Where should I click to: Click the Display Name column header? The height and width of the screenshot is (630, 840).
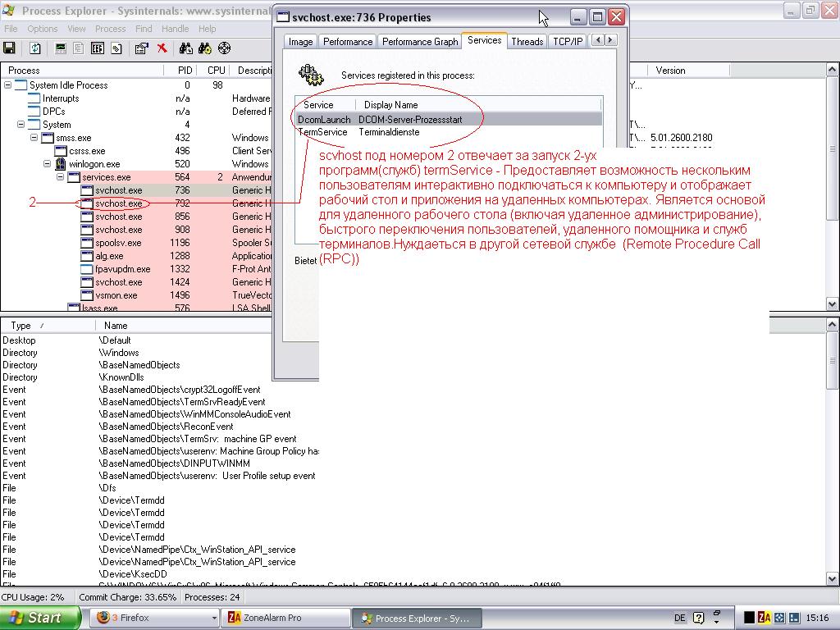pyautogui.click(x=478, y=104)
